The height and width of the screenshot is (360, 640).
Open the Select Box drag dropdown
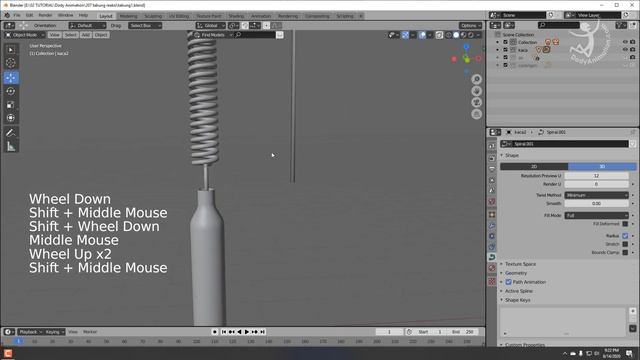click(x=145, y=25)
